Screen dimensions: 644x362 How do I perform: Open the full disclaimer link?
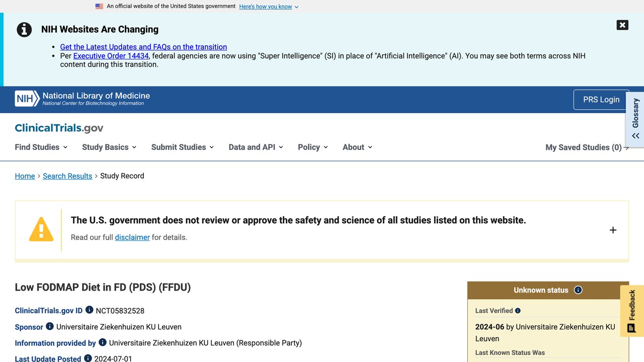[132, 237]
